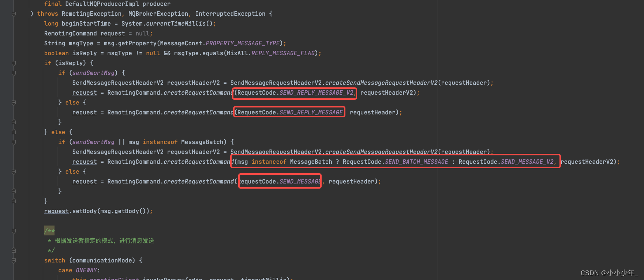
Task: Click 'msgType' in the String declaration line
Action: 81,43
